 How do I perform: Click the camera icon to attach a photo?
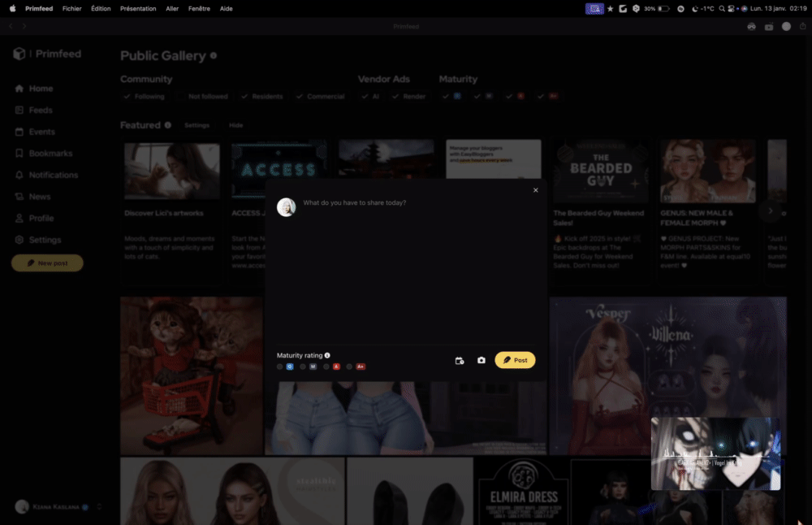click(481, 360)
